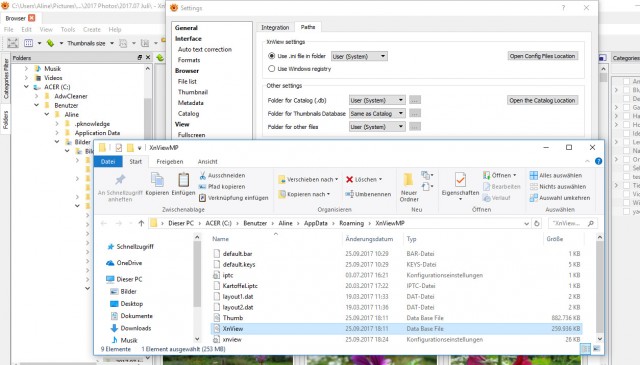This screenshot has width=640, height=365.
Task: Select the Thumb database file row
Action: (x=396, y=318)
